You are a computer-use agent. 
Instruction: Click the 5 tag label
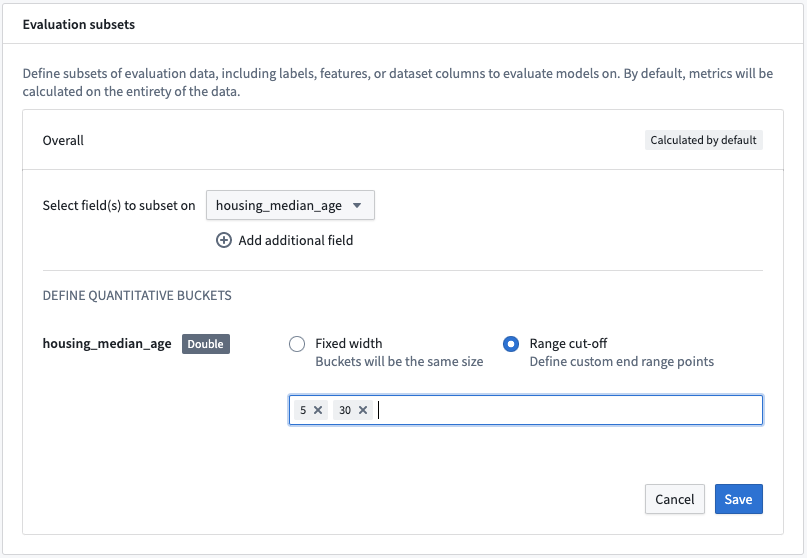tap(303, 410)
